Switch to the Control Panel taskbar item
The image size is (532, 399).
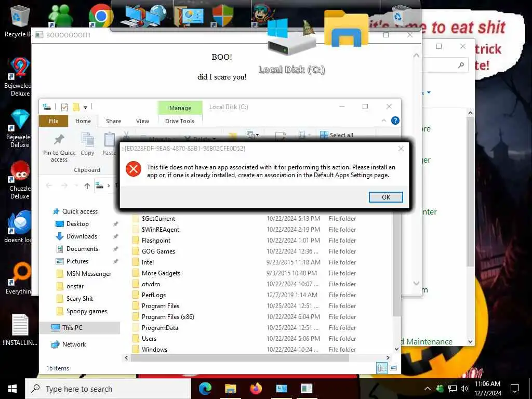tap(281, 389)
